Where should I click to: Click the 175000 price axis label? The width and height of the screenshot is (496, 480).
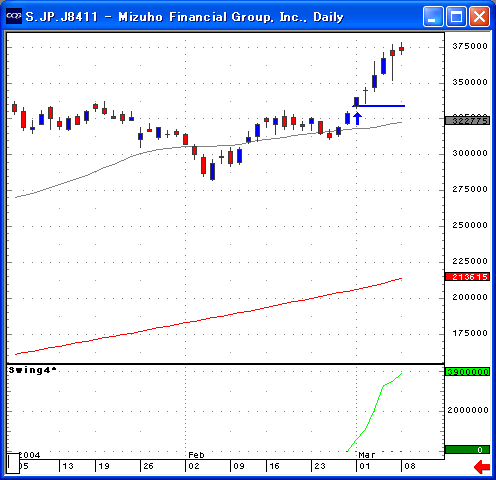click(x=470, y=333)
